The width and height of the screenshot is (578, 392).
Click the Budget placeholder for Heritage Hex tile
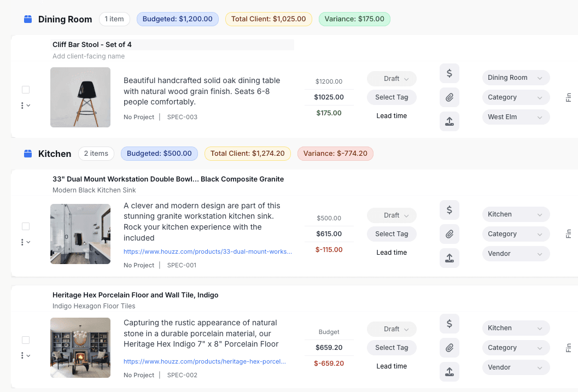point(329,332)
